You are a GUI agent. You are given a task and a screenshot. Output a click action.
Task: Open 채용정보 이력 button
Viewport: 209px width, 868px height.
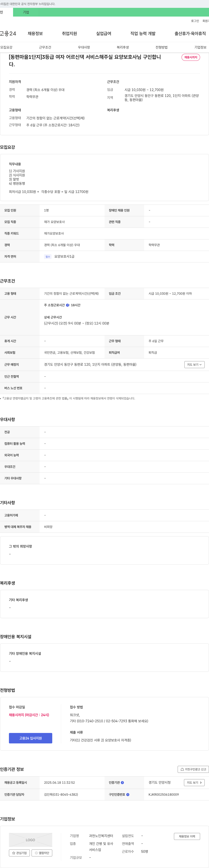pyautogui.click(x=187, y=837)
